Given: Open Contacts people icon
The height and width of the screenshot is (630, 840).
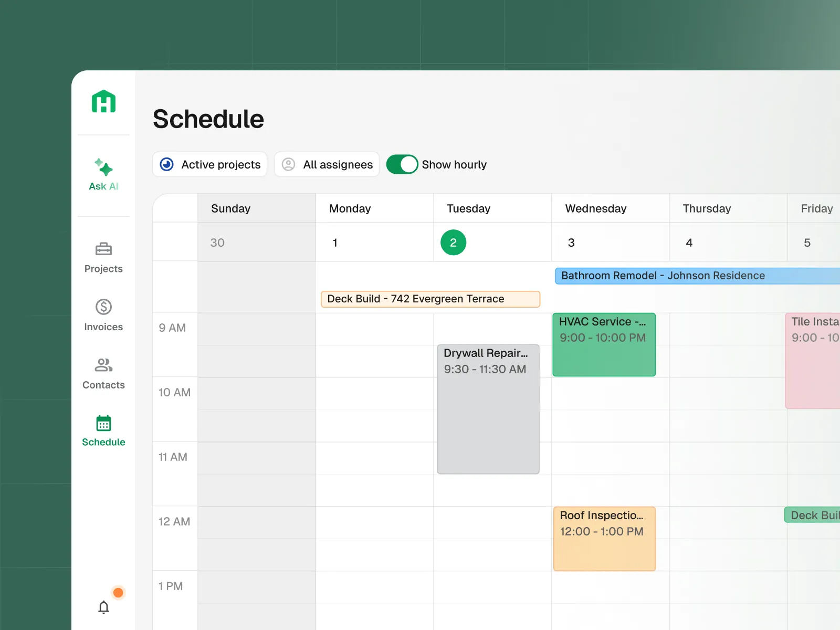Looking at the screenshot, I should click(x=103, y=365).
